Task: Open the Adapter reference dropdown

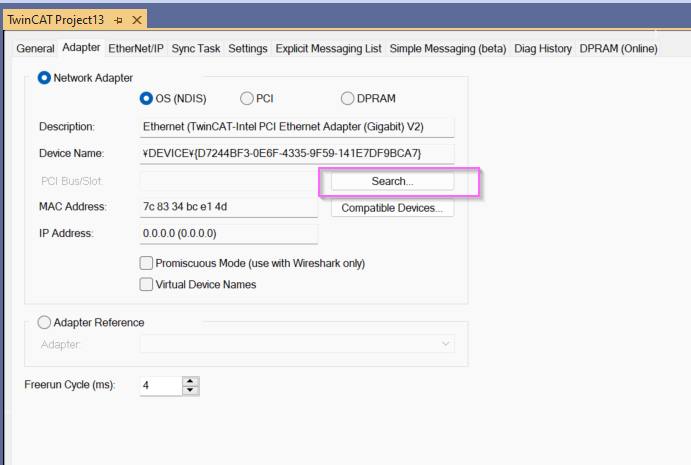Action: (297, 344)
